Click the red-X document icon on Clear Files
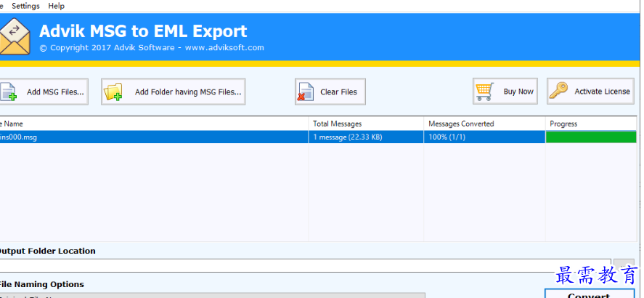Image resolution: width=644 pixels, height=298 pixels. [x=306, y=92]
